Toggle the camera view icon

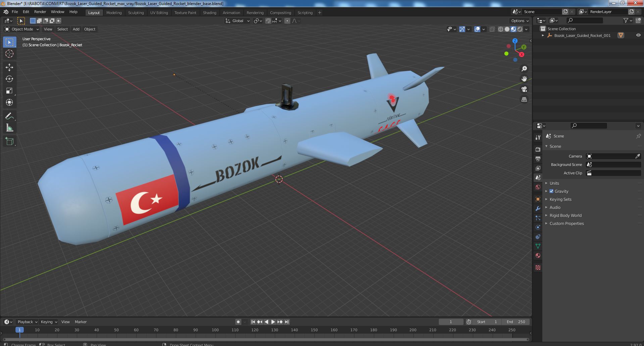524,89
